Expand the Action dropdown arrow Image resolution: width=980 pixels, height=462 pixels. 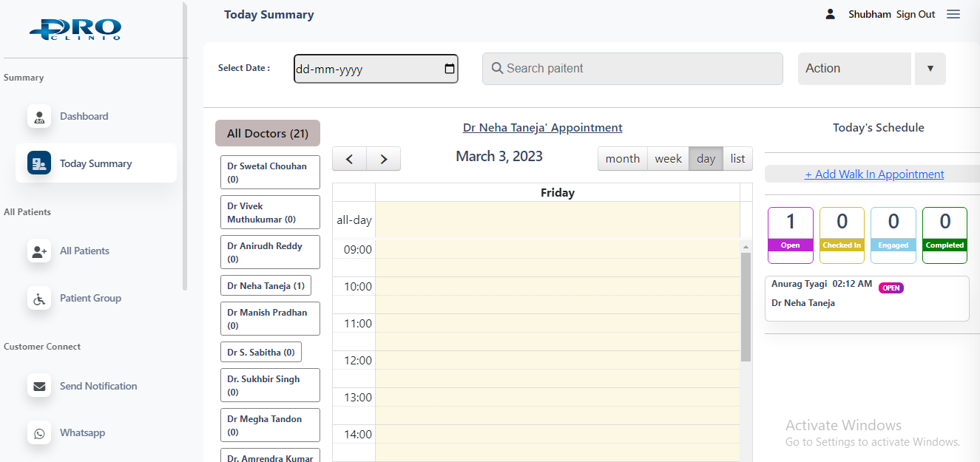[930, 69]
